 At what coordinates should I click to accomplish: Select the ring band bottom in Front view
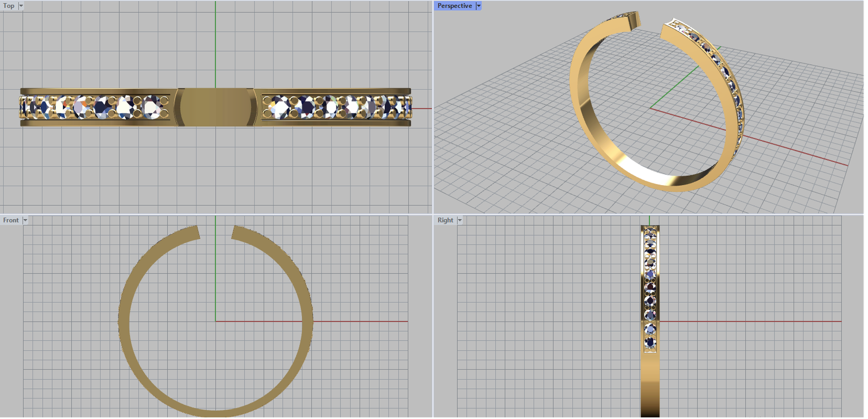(215, 412)
